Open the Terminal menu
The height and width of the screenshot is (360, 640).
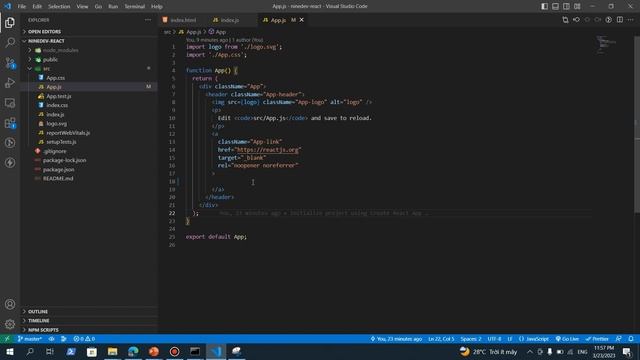click(135, 7)
